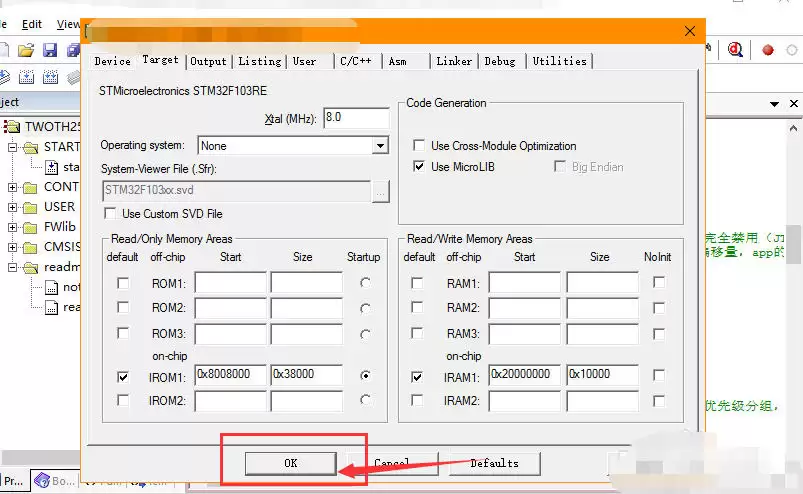Open the startup file under START group

[x=52, y=167]
